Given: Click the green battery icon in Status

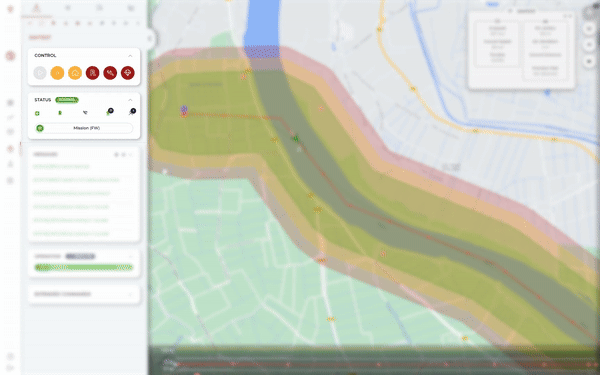Looking at the screenshot, I should (60, 113).
